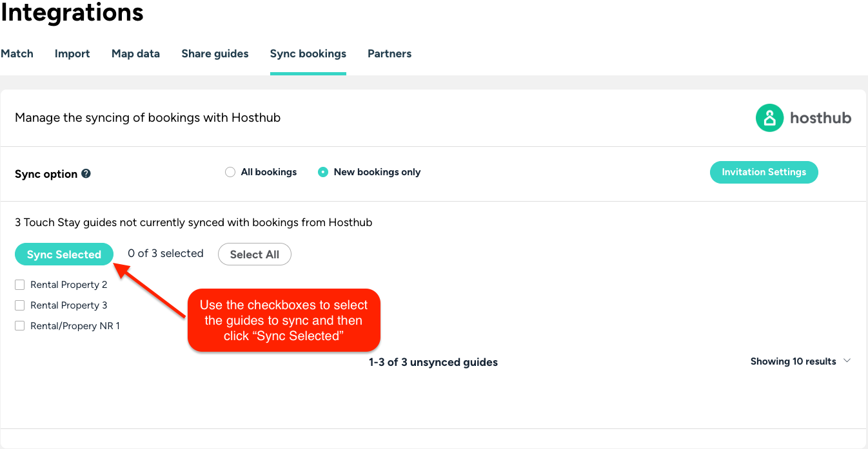Click the hosthub wordmark text
Viewport: 868px width, 449px height.
click(x=820, y=118)
